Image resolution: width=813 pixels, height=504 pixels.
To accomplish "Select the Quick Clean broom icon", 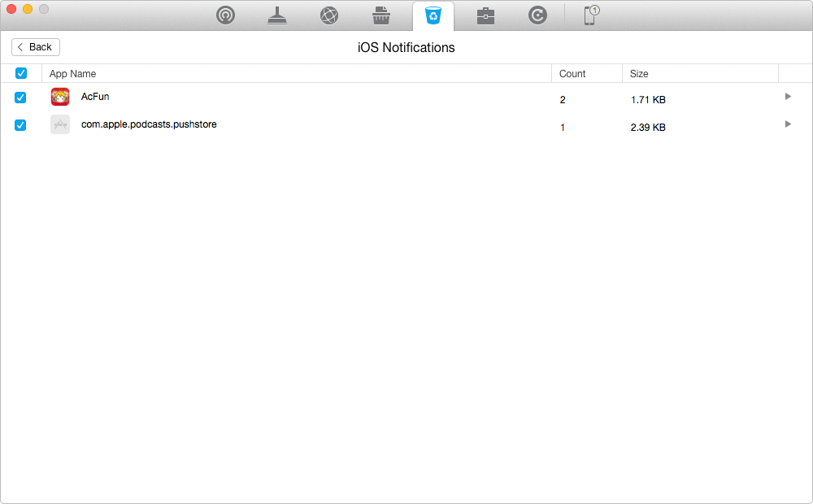I will [x=277, y=15].
